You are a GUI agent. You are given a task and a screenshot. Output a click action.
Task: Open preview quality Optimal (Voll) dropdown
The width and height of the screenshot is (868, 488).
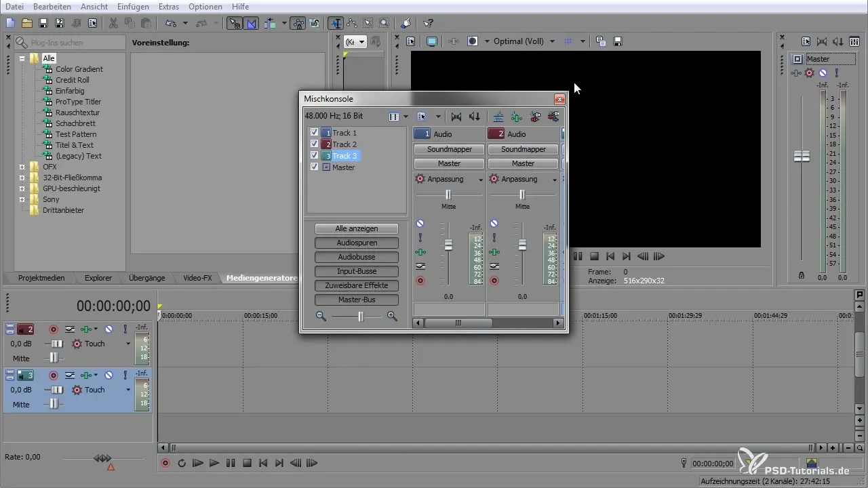552,41
